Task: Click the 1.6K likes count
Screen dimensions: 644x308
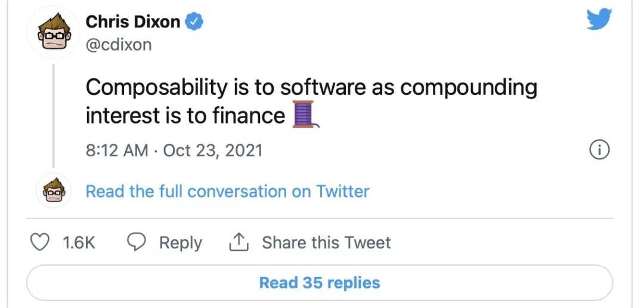Action: point(79,243)
